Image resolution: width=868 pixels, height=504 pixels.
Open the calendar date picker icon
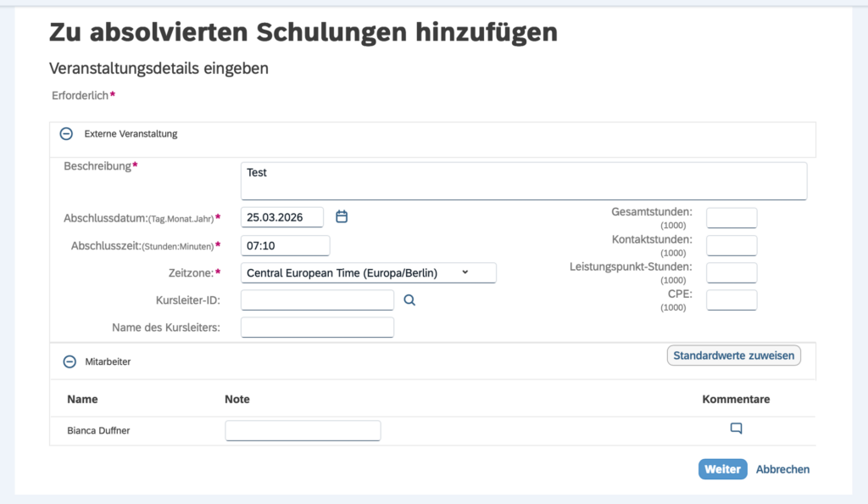point(342,216)
